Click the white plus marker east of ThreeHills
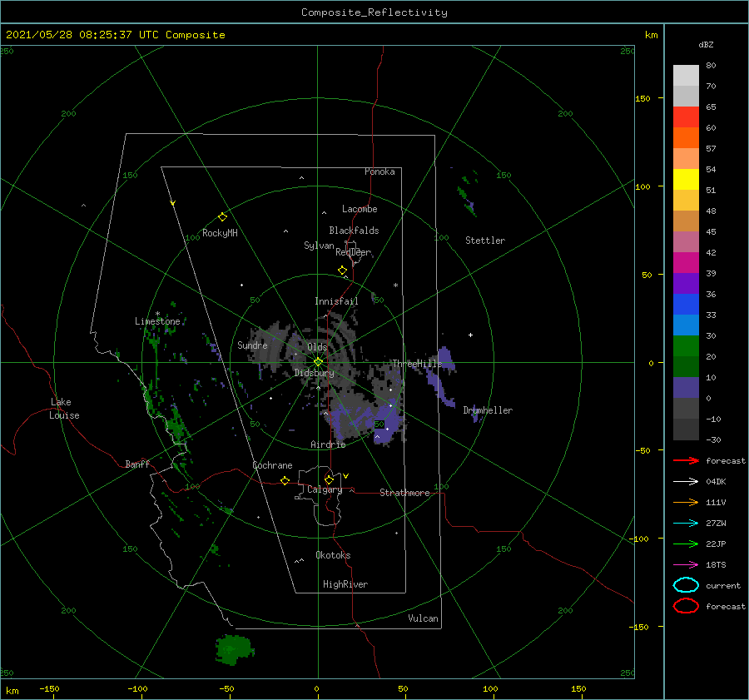 tap(470, 335)
